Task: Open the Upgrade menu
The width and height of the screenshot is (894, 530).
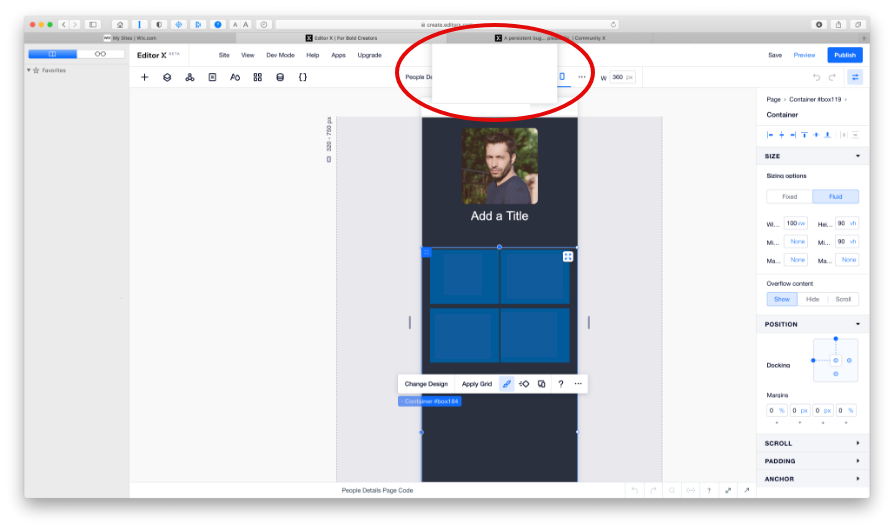Action: [x=369, y=55]
